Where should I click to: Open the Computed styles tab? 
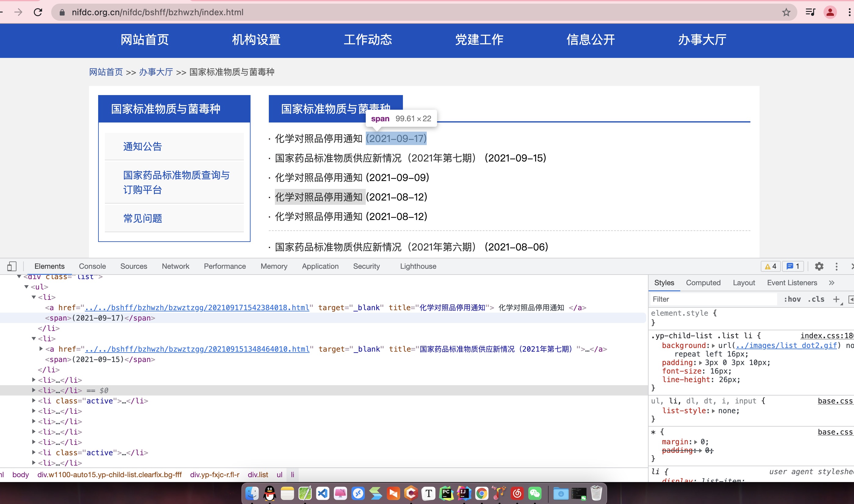pyautogui.click(x=703, y=282)
